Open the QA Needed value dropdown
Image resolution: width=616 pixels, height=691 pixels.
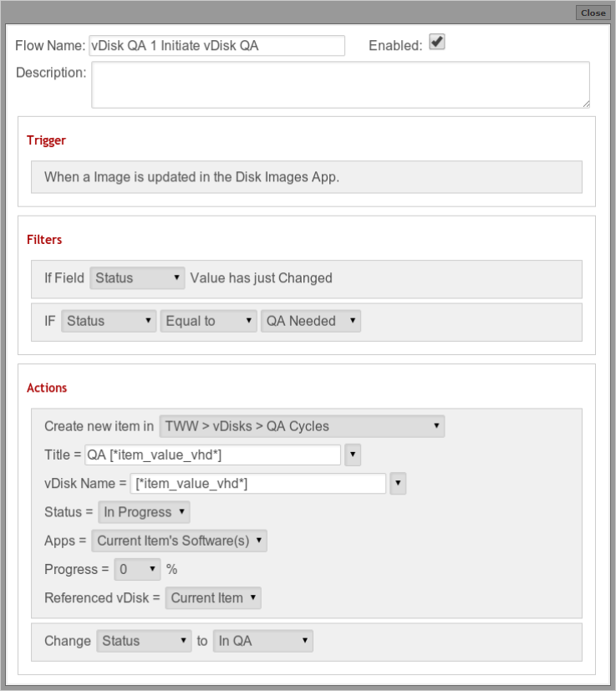pyautogui.click(x=310, y=321)
